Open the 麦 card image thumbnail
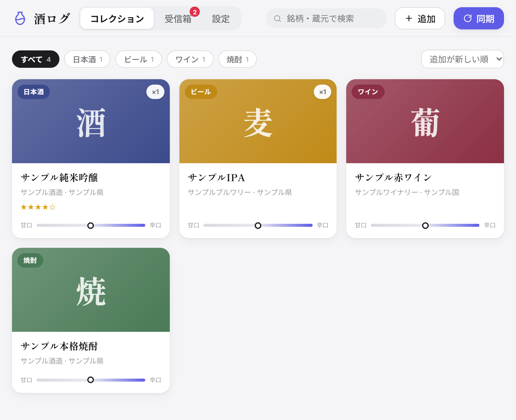The width and height of the screenshot is (516, 420). click(x=258, y=121)
